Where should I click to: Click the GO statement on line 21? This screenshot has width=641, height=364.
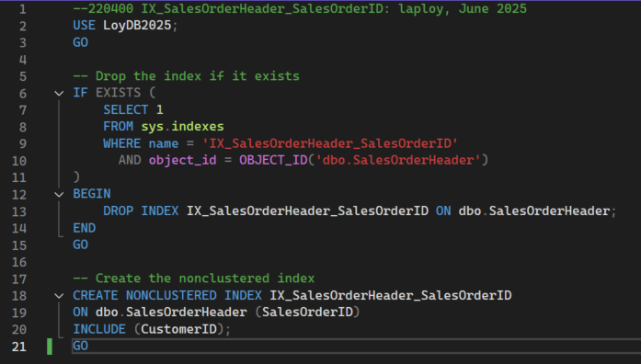click(81, 346)
